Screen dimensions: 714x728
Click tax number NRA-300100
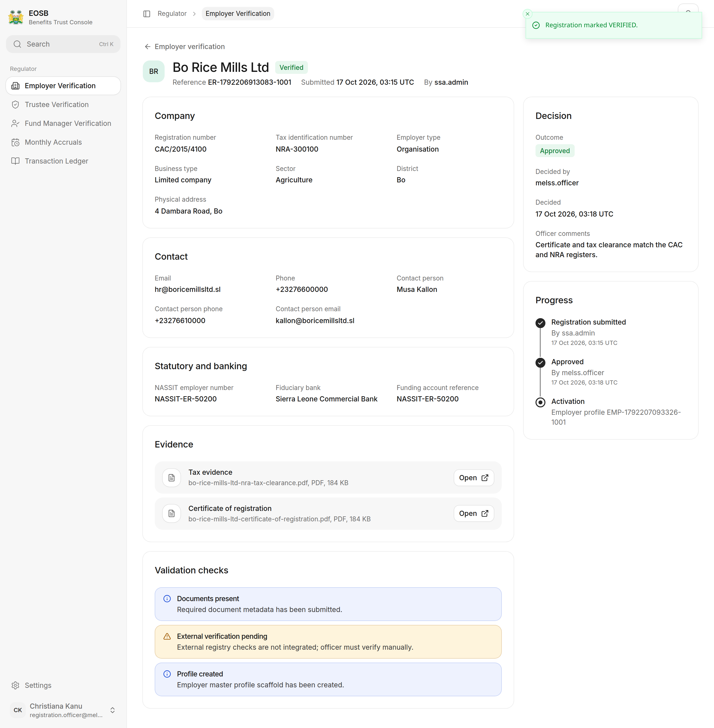pos(297,149)
